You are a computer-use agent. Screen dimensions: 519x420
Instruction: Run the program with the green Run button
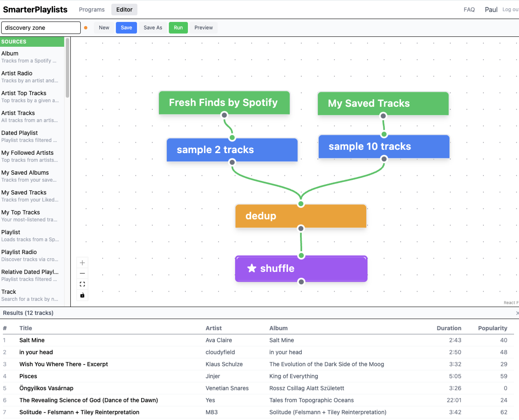[178, 28]
